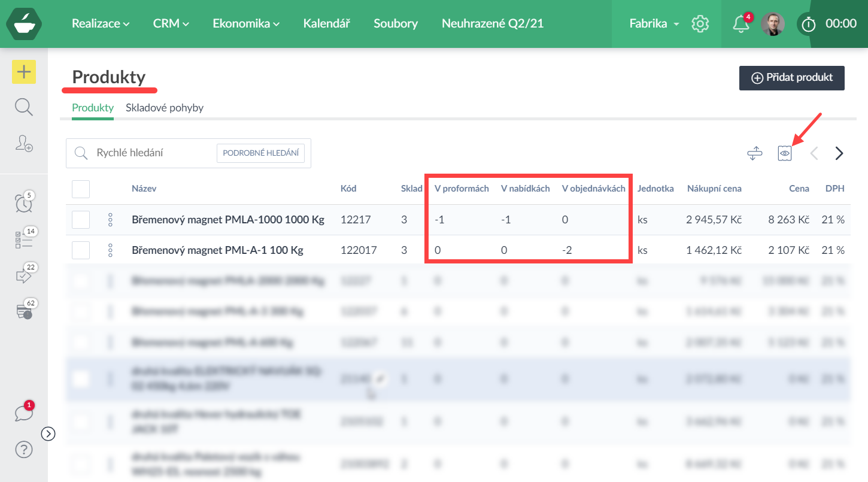Open task list icon with badge 14
This screenshot has height=482, width=868.
[x=23, y=239]
